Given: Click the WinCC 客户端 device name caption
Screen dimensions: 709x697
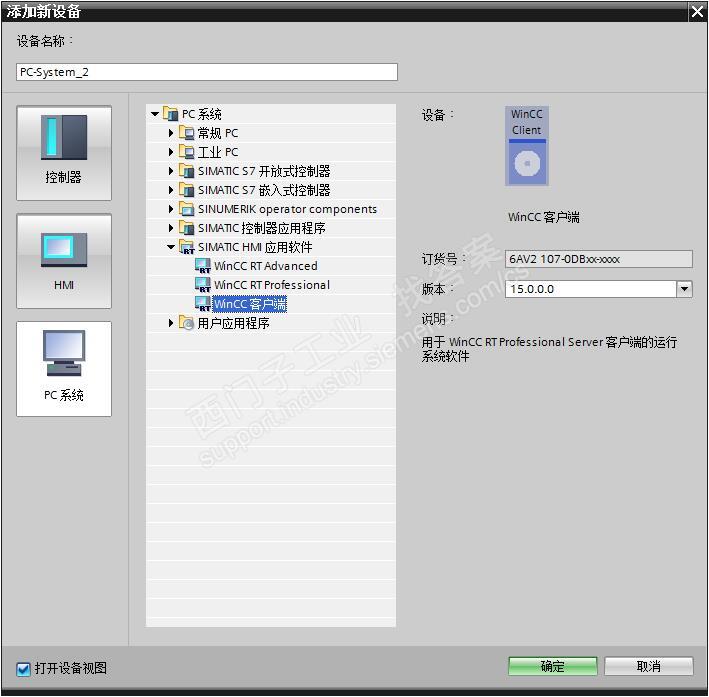Looking at the screenshot, I should point(544,217).
